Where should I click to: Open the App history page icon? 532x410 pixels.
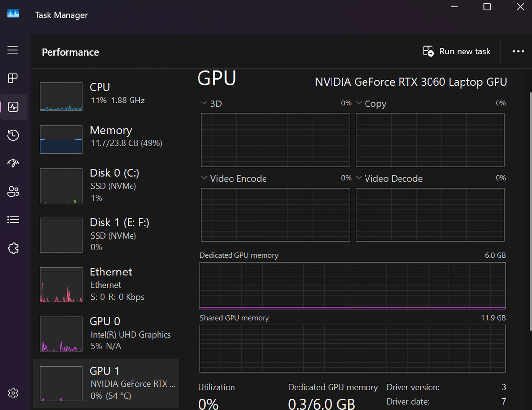coord(13,135)
